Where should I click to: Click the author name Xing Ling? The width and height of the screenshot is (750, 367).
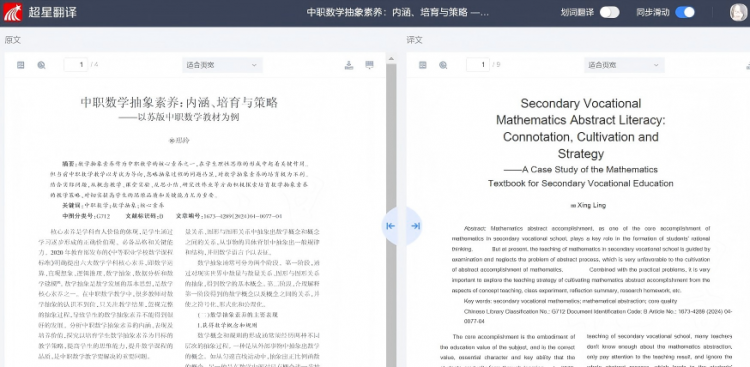(592, 206)
